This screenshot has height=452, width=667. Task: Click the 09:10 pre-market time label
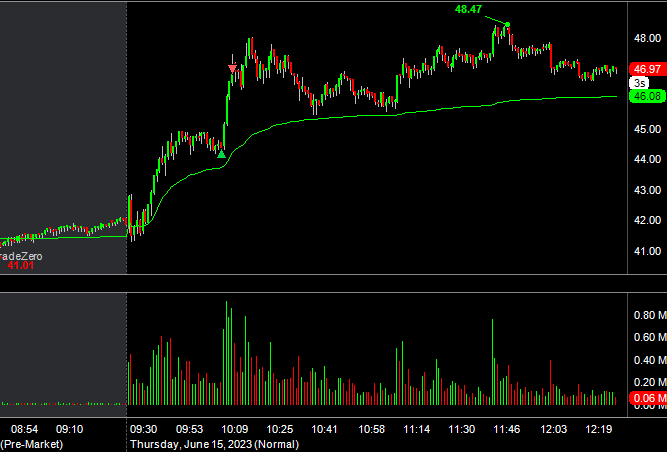tap(69, 429)
